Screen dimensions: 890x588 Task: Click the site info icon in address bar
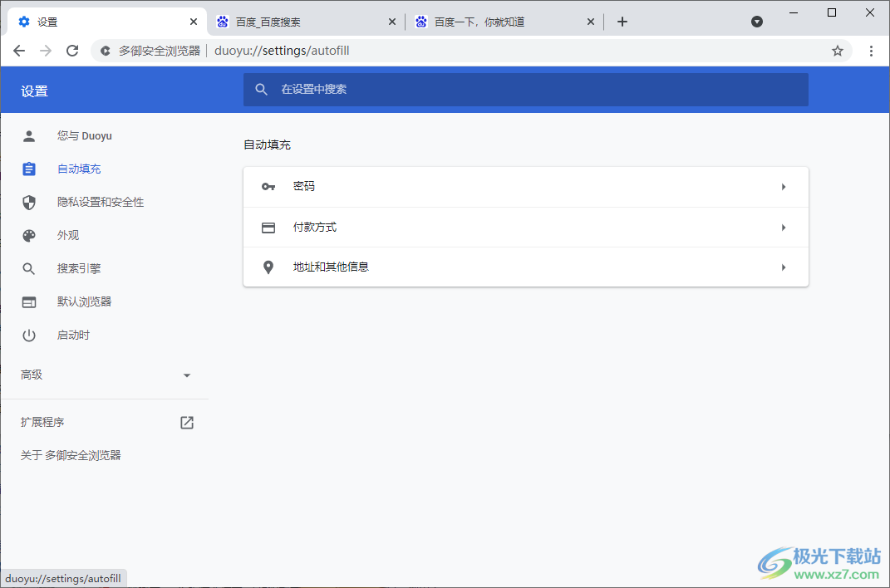coord(105,51)
